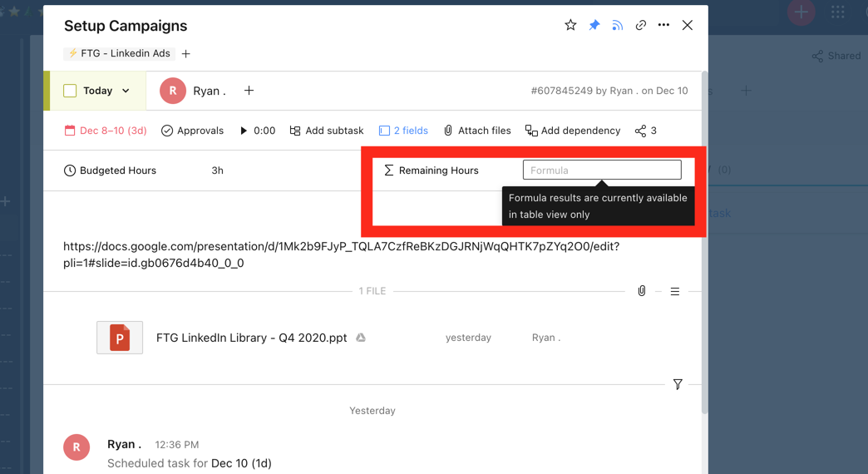The width and height of the screenshot is (868, 474).
Task: Start the timer play button
Action: (x=244, y=131)
